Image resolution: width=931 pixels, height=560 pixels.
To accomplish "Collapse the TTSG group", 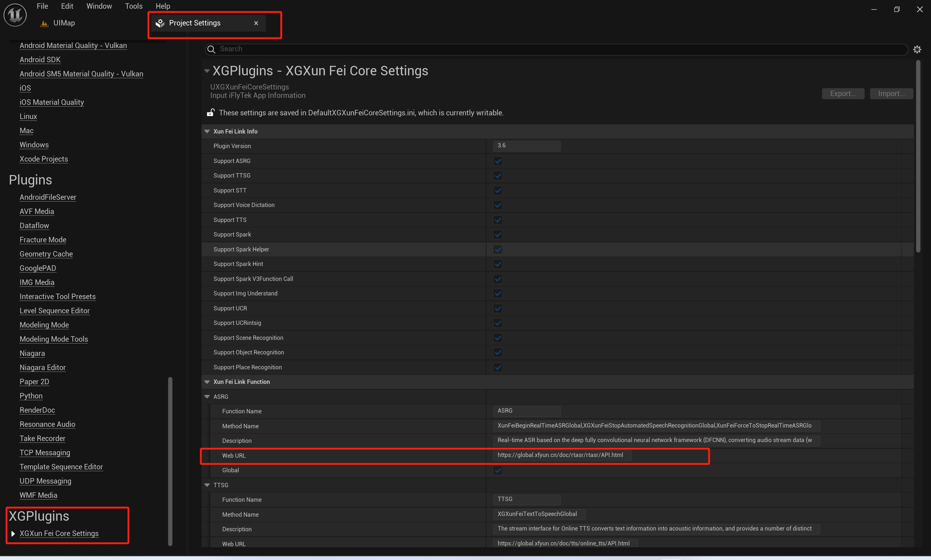I will [207, 485].
